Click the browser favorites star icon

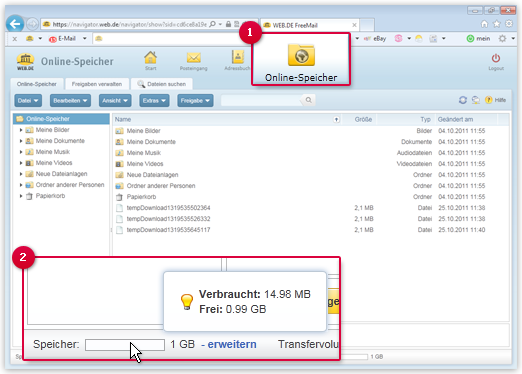497,24
